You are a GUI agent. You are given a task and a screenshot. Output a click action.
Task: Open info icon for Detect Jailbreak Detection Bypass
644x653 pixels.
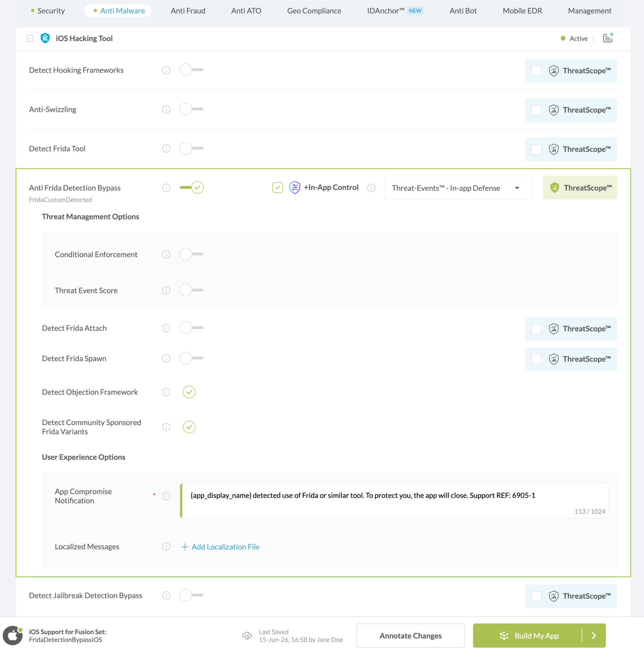(x=166, y=595)
